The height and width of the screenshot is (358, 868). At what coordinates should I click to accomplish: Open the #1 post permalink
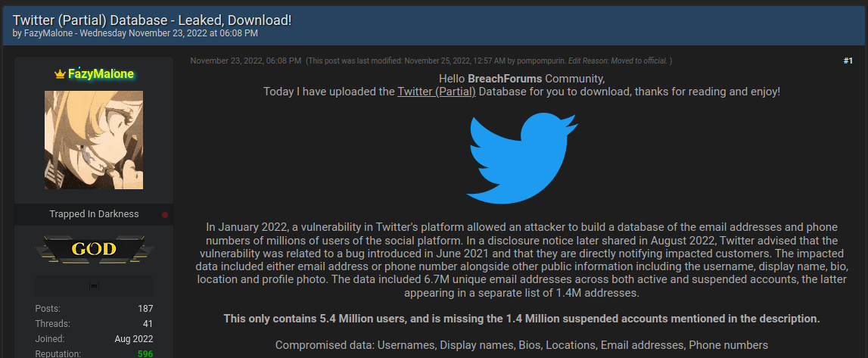[x=848, y=61]
